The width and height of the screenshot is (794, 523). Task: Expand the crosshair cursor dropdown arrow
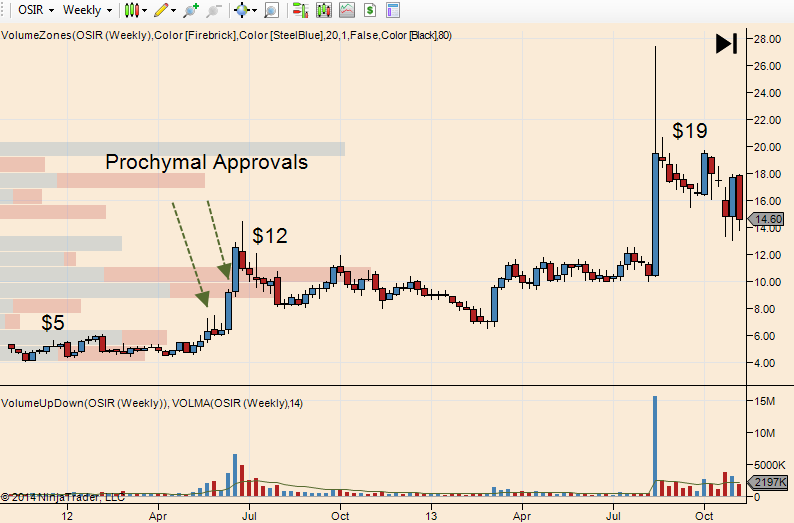254,10
